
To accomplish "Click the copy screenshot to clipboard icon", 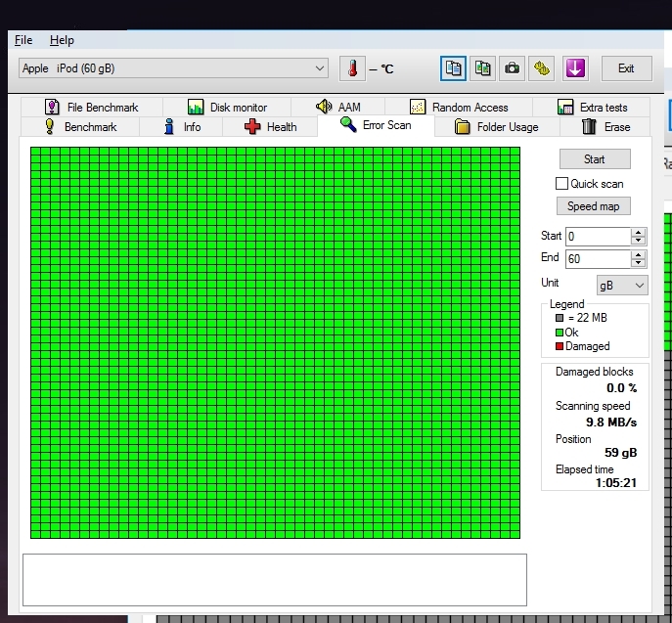I will [x=482, y=68].
